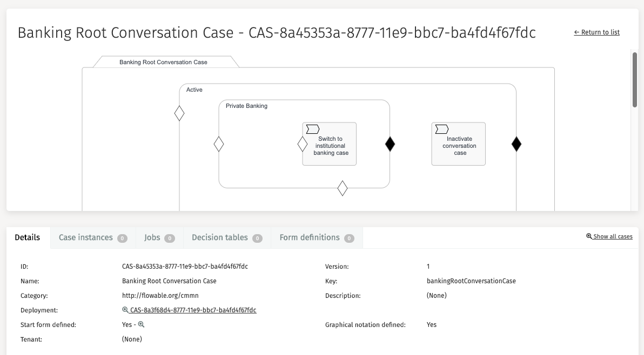Click the black exit diamond on Active stage
Image resolution: width=644 pixels, height=355 pixels.
click(516, 144)
